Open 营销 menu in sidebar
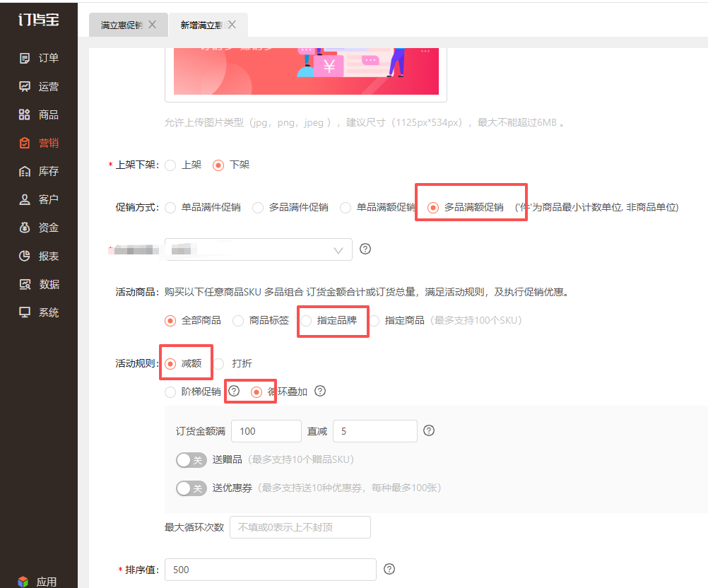Screen dimensions: 708x588 (39, 143)
